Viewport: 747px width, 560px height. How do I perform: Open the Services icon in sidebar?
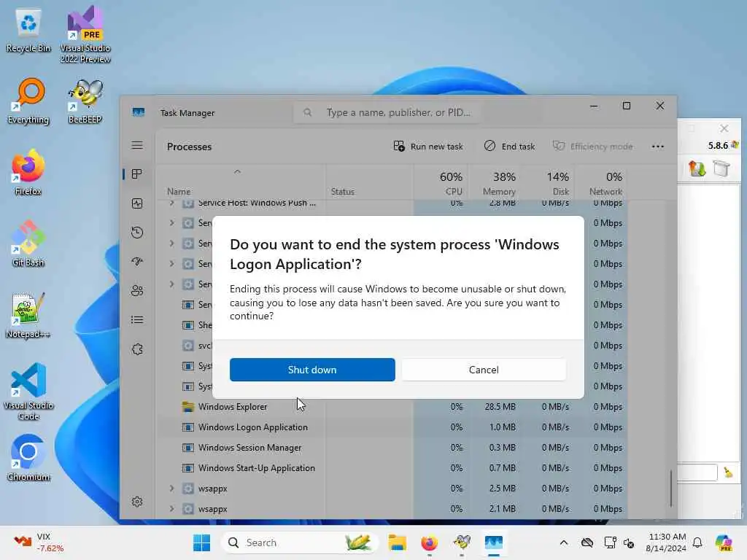tap(137, 349)
